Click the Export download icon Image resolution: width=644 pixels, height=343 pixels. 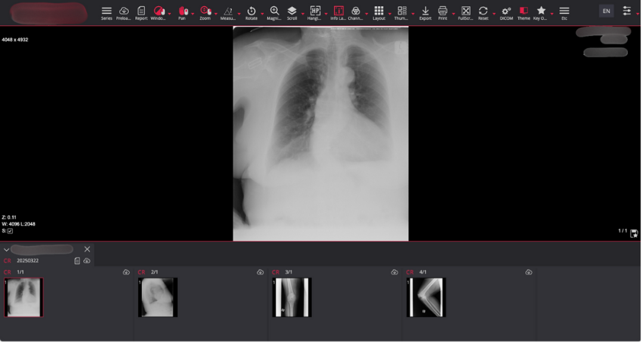tap(425, 11)
